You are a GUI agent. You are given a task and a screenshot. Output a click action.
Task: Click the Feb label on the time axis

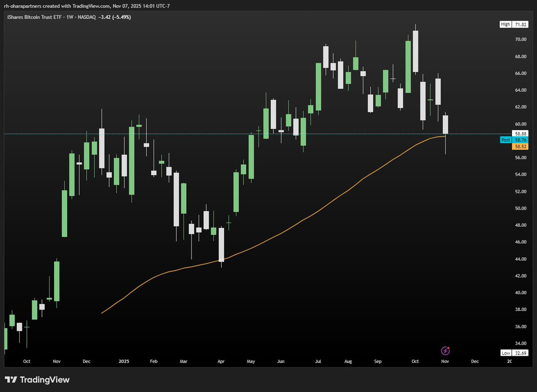(x=153, y=361)
